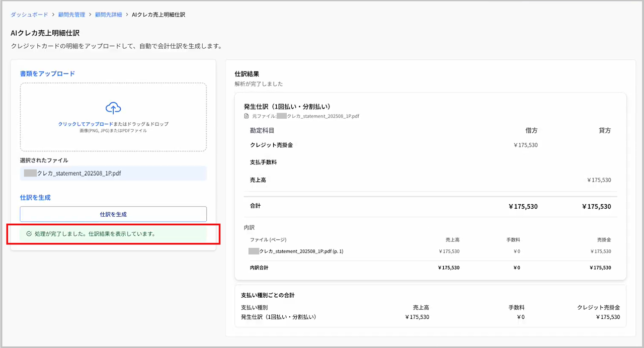Click 発生仕訳 row in payment type table
Screen dimensions: 644x348
(x=430, y=317)
